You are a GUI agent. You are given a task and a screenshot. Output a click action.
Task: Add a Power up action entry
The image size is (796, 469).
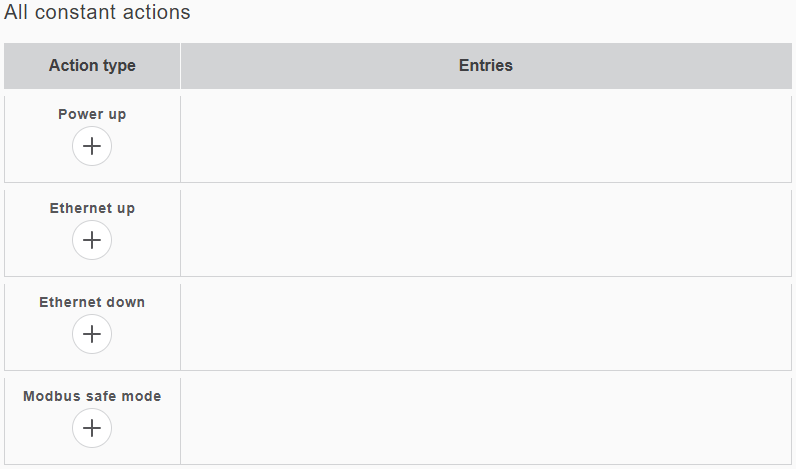click(92, 146)
